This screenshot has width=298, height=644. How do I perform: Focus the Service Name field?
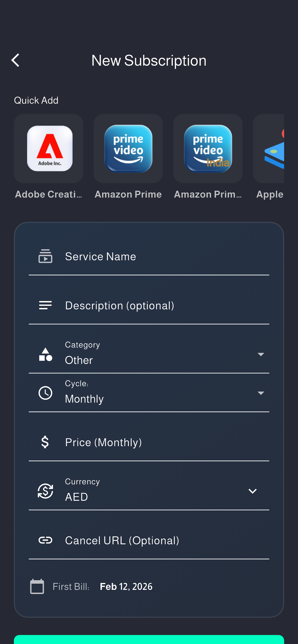pyautogui.click(x=149, y=257)
